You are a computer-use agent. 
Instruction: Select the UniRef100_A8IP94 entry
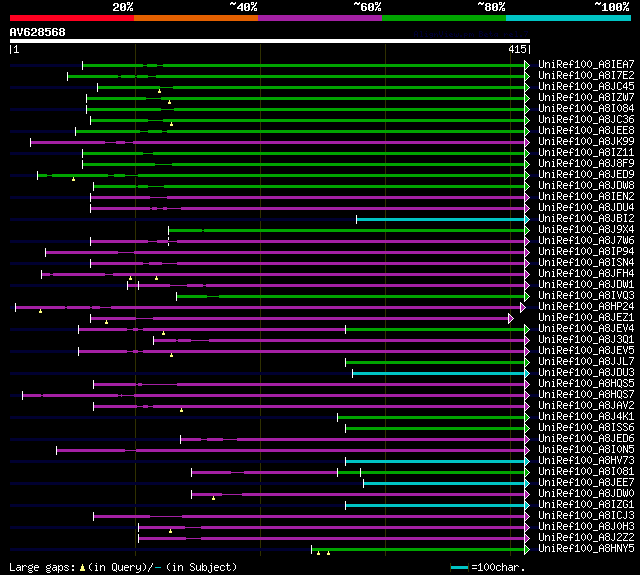tap(586, 252)
